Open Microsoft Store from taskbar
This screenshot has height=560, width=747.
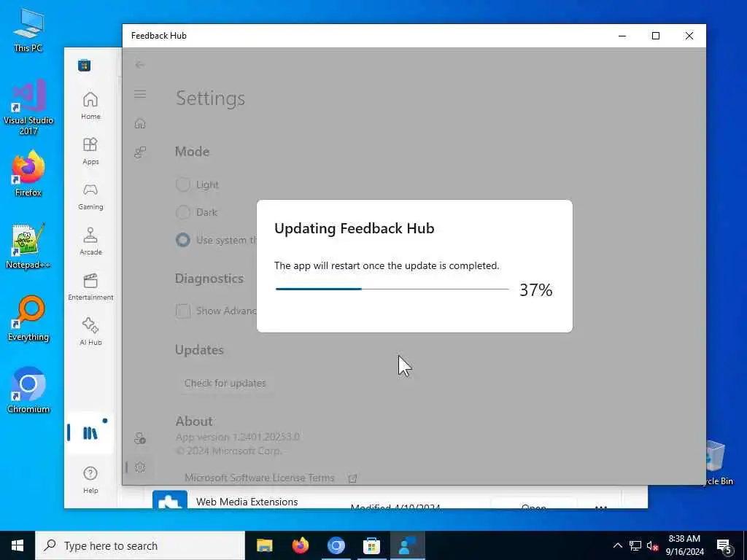tap(371, 545)
